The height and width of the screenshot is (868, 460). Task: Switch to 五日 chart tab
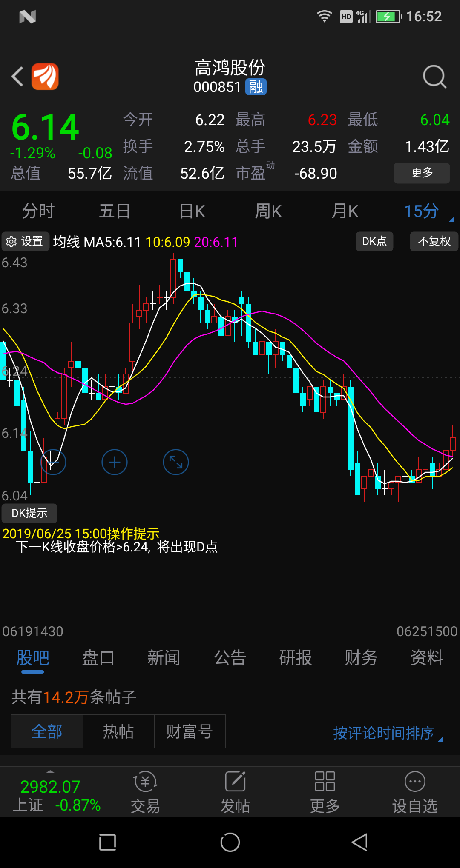[115, 211]
